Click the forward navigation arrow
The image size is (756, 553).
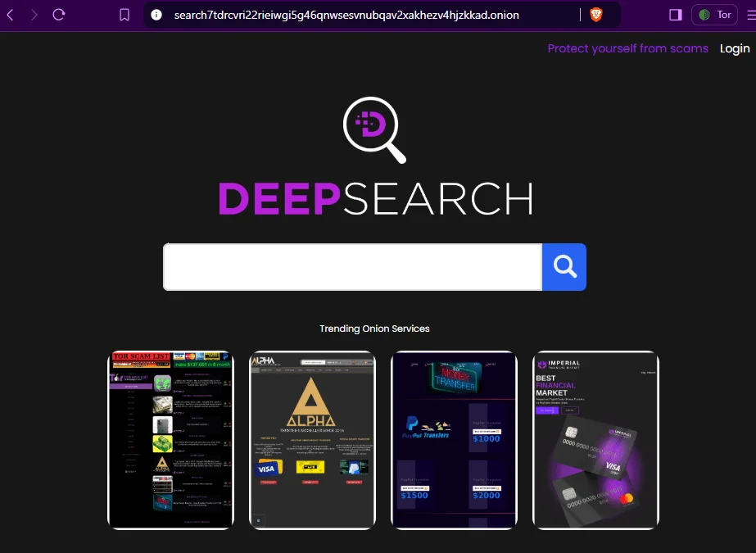33,14
